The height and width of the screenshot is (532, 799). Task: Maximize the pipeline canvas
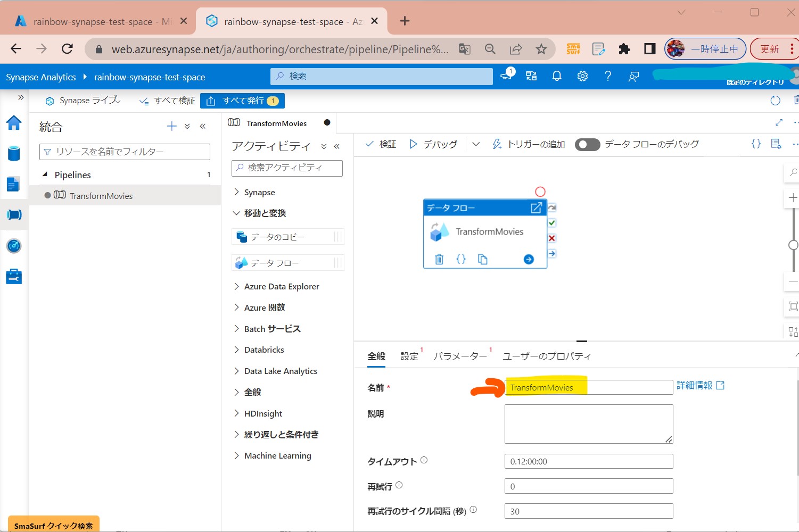[x=779, y=122]
